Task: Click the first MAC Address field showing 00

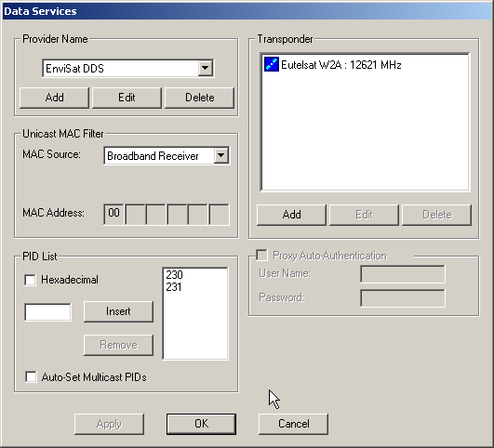Action: click(113, 214)
